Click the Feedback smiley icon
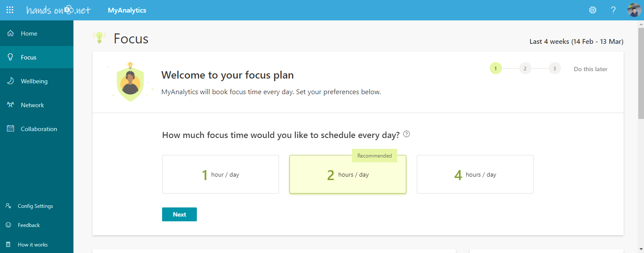This screenshot has height=253, width=644. click(x=8, y=225)
